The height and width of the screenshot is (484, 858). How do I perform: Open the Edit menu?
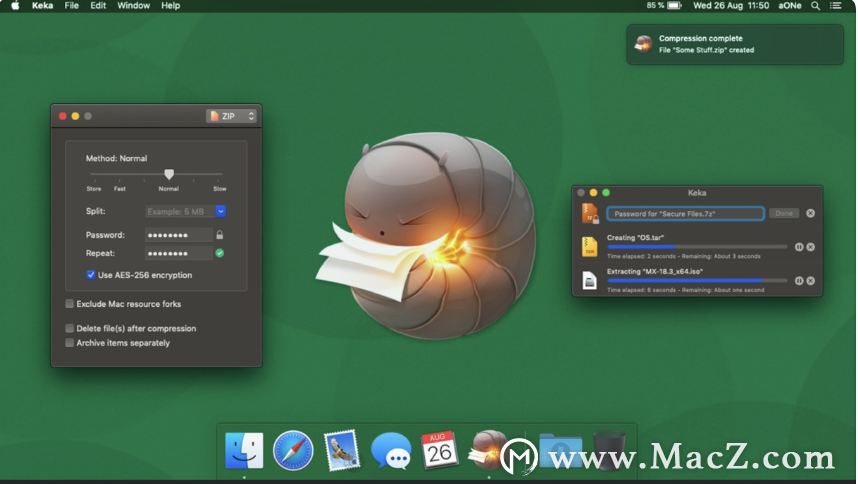[x=98, y=5]
